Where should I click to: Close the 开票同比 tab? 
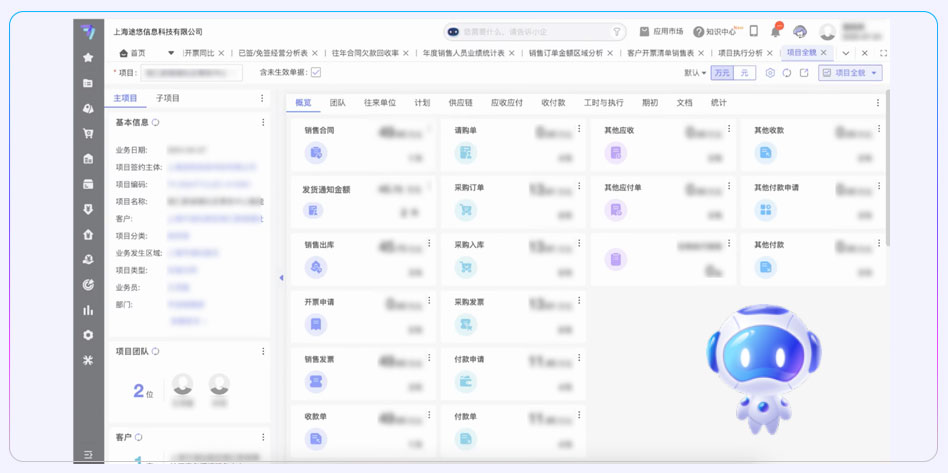pos(221,53)
